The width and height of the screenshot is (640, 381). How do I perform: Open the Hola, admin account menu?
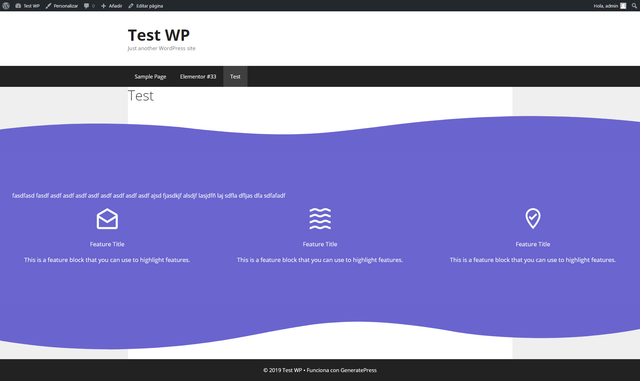(609, 6)
